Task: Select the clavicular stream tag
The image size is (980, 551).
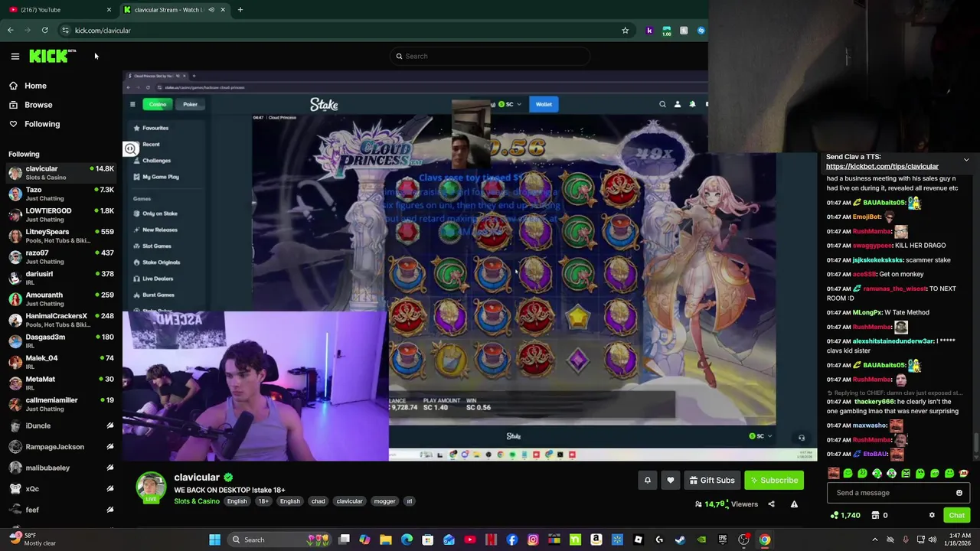Action: (349, 501)
